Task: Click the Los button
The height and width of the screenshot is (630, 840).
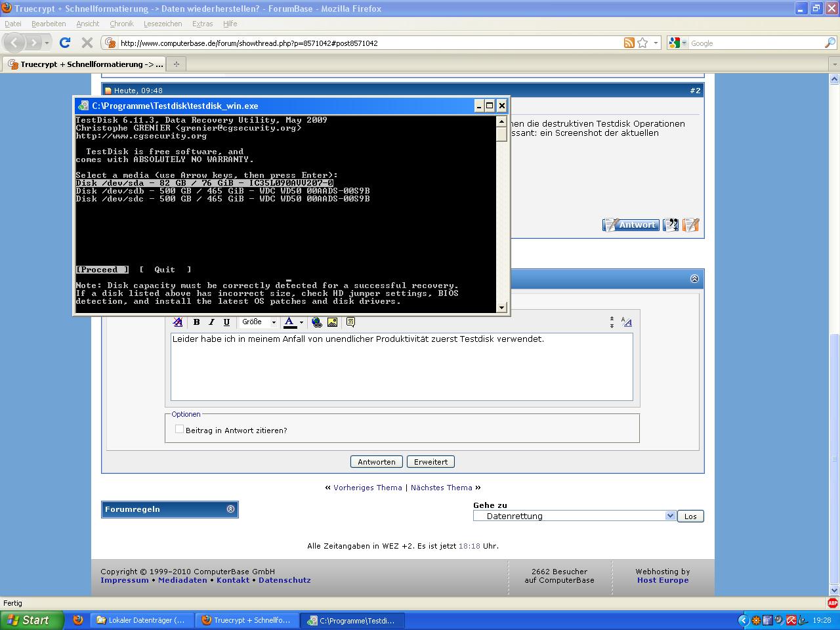Action: 690,516
